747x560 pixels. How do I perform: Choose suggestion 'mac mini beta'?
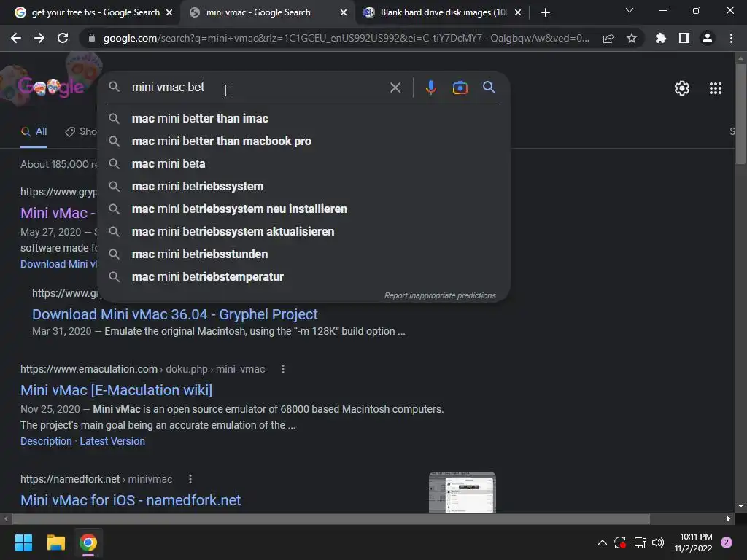[303, 164]
